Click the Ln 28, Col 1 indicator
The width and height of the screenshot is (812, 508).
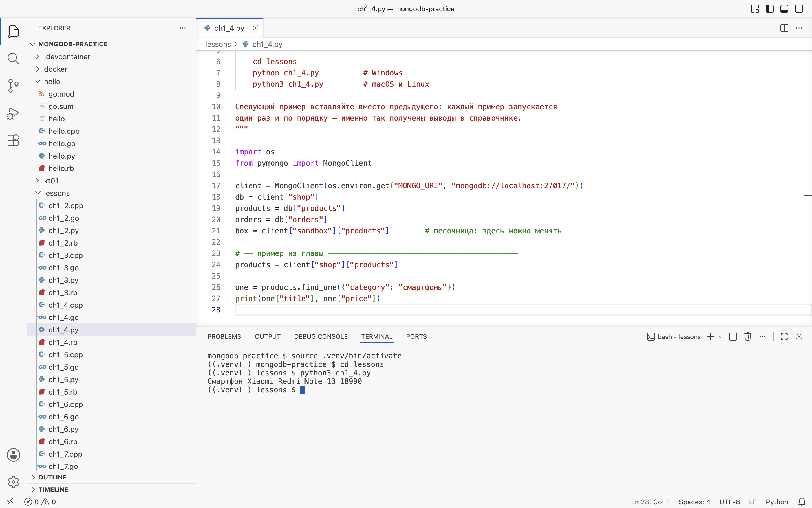(x=650, y=502)
